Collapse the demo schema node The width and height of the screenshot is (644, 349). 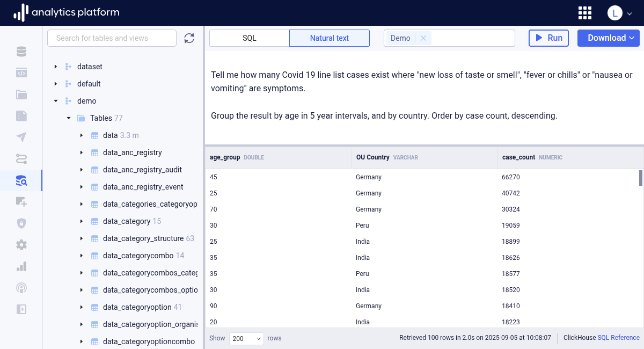pyautogui.click(x=55, y=101)
